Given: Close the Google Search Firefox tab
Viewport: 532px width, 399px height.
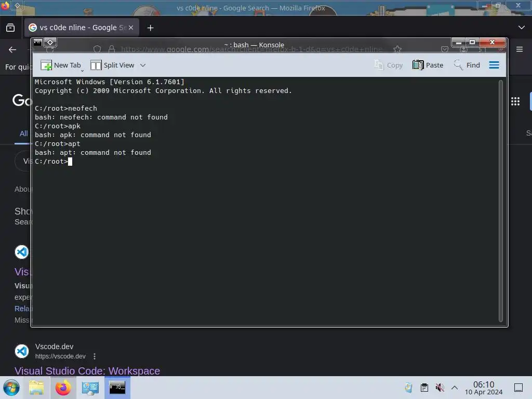Looking at the screenshot, I should click(x=131, y=28).
